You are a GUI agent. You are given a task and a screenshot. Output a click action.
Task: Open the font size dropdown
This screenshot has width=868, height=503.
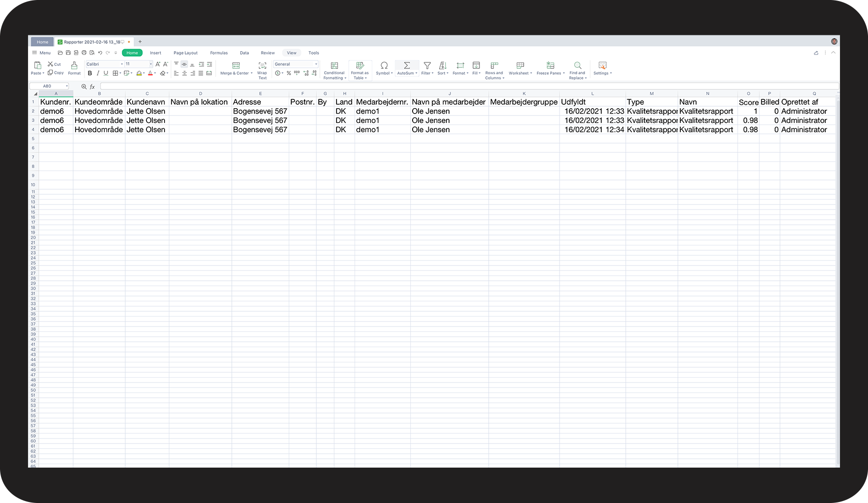[150, 64]
